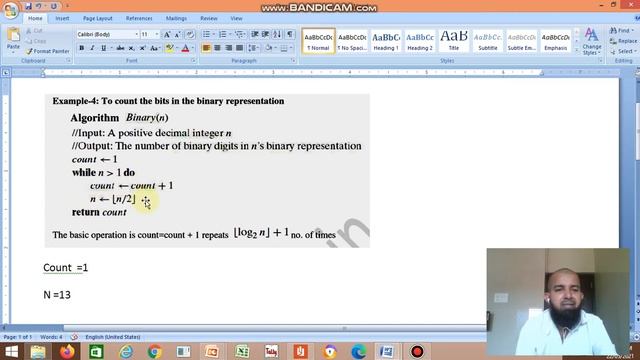Click the Format Painter tool

tap(47, 51)
